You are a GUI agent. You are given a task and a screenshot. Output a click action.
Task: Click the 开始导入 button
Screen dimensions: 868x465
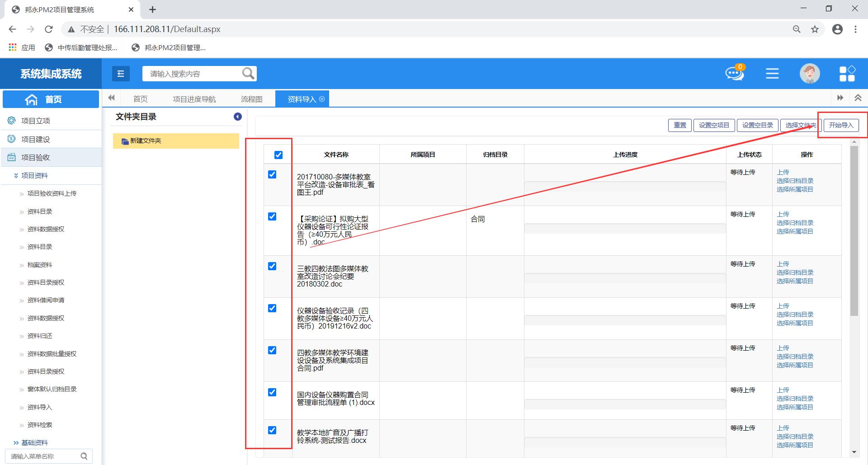(x=841, y=125)
